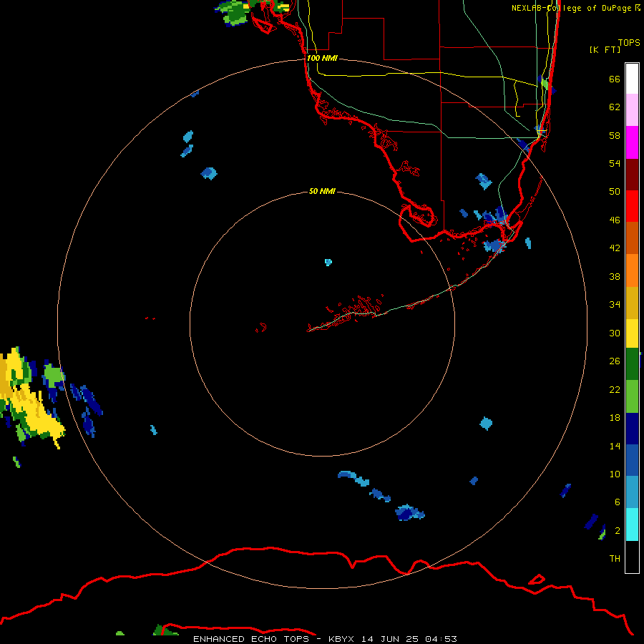The image size is (644, 644).
Task: Click the legend value '38'
Action: tap(615, 277)
